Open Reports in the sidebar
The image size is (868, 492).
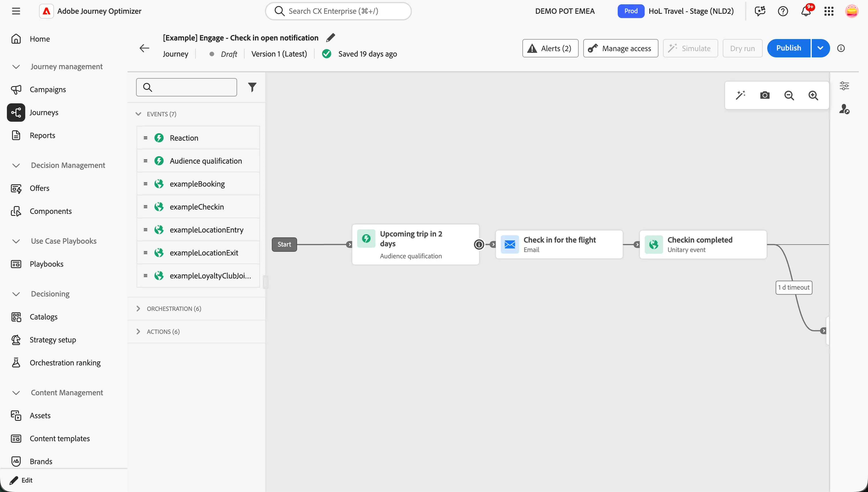pyautogui.click(x=42, y=135)
